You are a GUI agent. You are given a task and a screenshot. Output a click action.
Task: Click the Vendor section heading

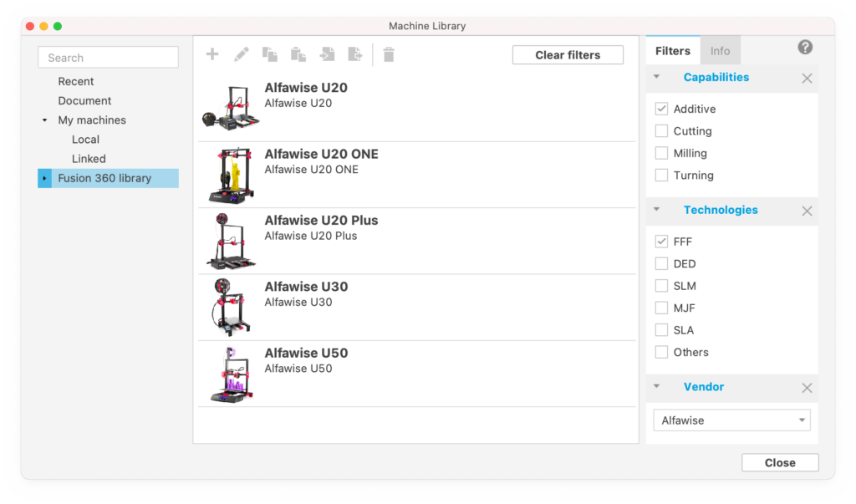pyautogui.click(x=704, y=387)
